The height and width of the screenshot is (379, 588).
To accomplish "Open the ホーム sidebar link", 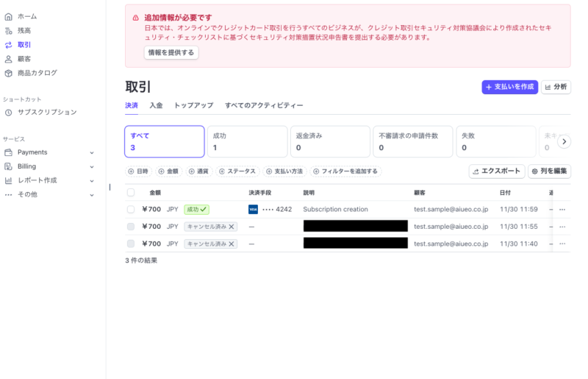I will click(x=27, y=16).
